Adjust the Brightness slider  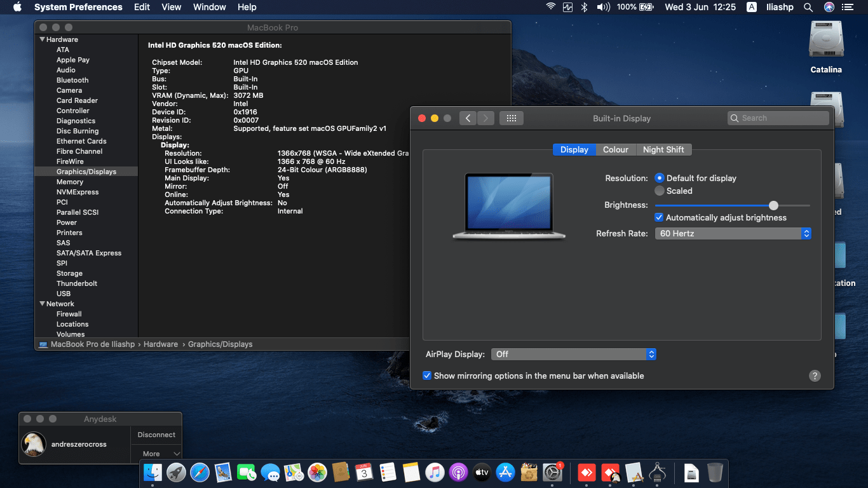pyautogui.click(x=773, y=205)
